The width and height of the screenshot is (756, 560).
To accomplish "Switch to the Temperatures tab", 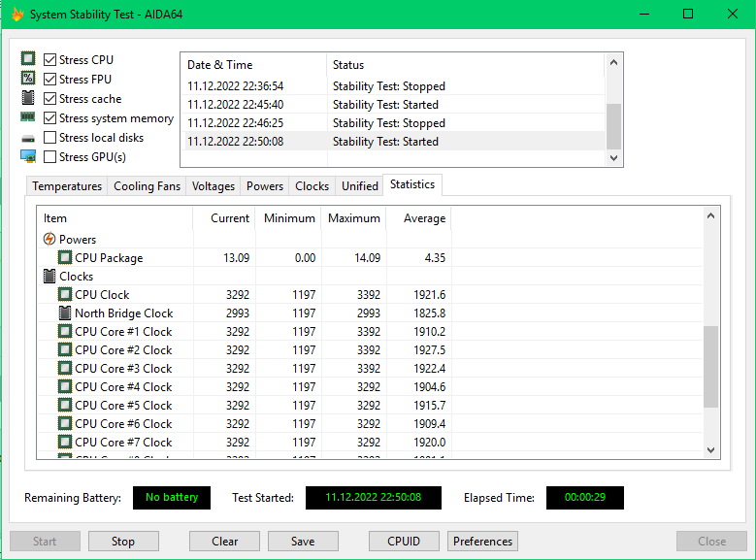I will (x=67, y=186).
